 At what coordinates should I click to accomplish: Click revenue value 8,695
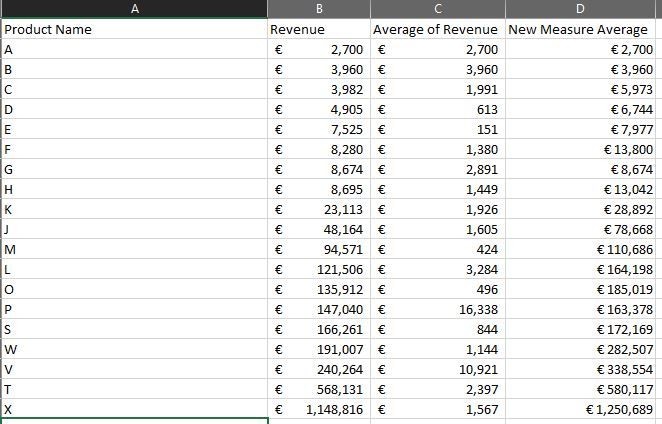point(319,189)
